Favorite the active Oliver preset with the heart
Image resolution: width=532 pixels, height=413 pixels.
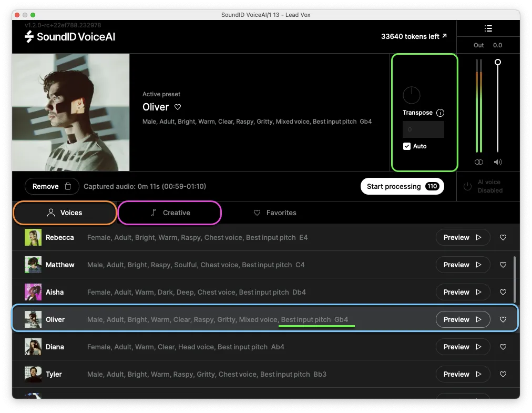[178, 107]
